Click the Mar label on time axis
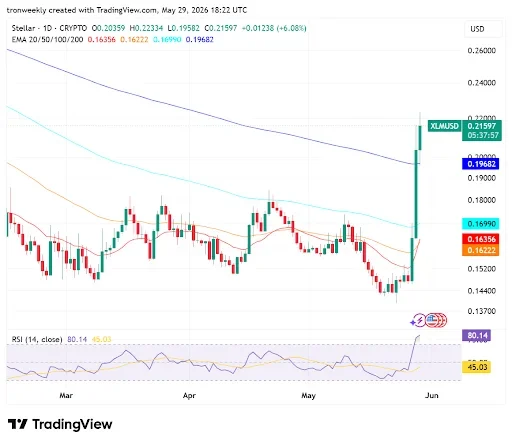 pyautogui.click(x=66, y=396)
